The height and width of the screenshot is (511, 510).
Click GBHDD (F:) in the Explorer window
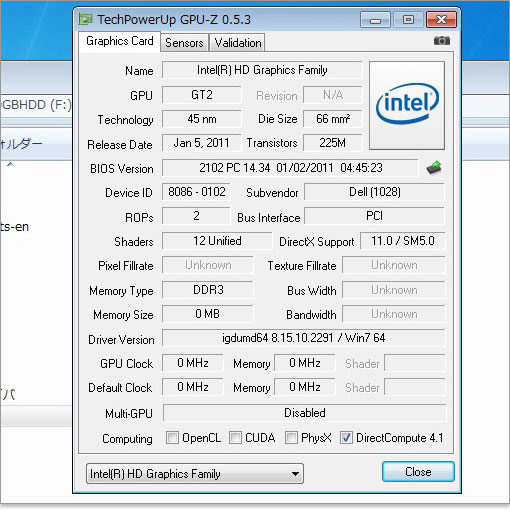[36, 105]
